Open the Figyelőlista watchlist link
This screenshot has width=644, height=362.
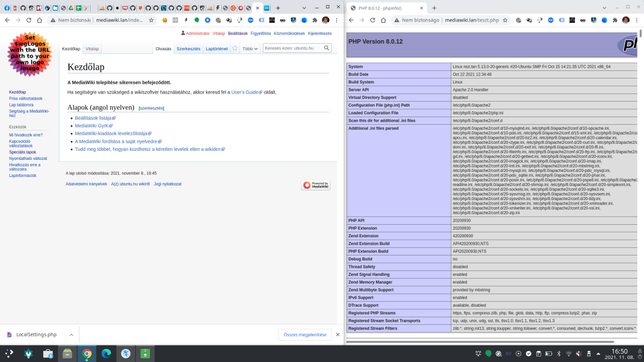[x=261, y=33]
